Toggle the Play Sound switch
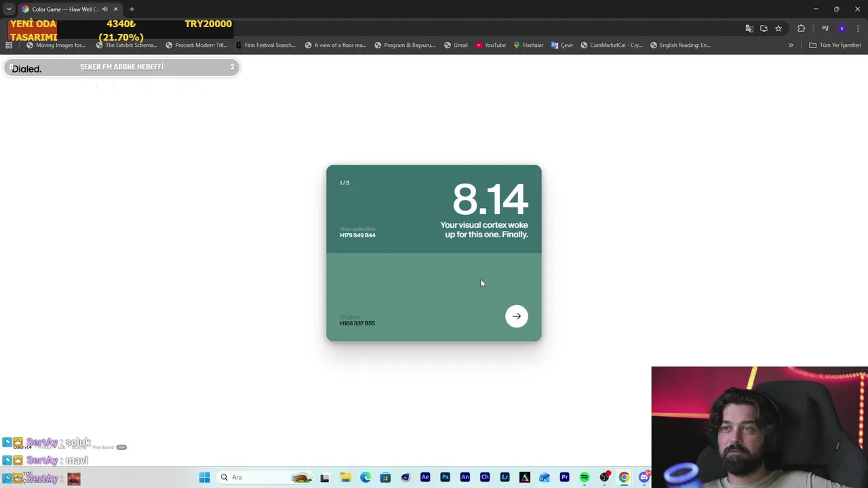Image resolution: width=868 pixels, height=488 pixels. click(121, 447)
